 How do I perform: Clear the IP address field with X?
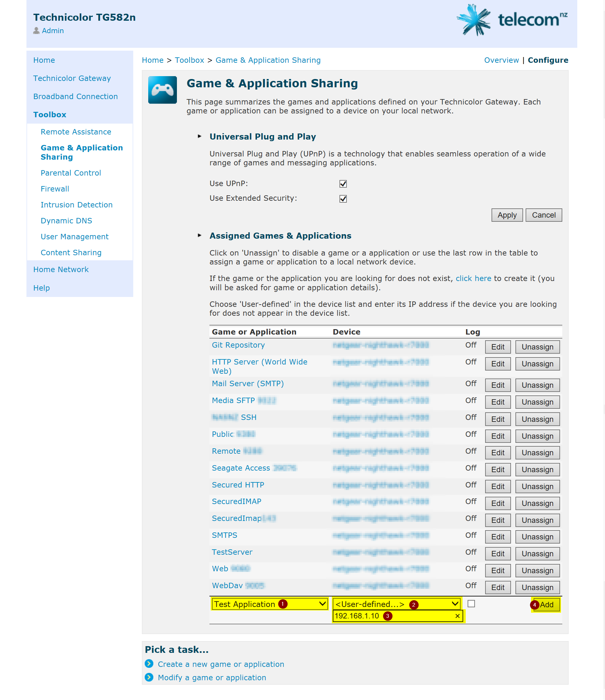[457, 616]
